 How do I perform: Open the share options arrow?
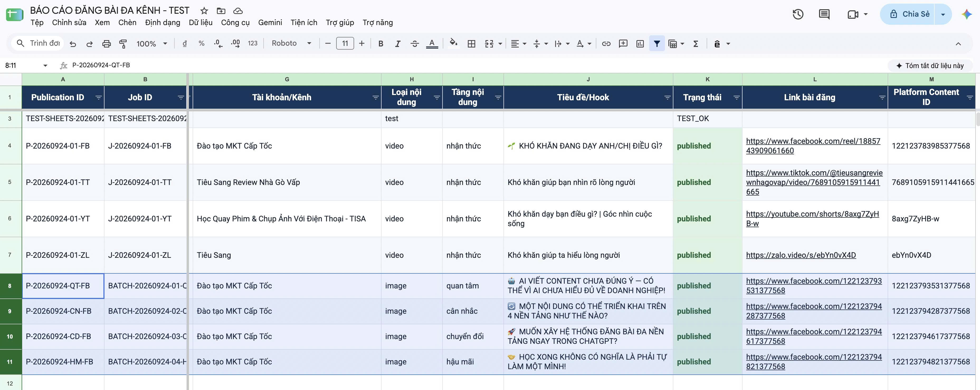pyautogui.click(x=943, y=15)
